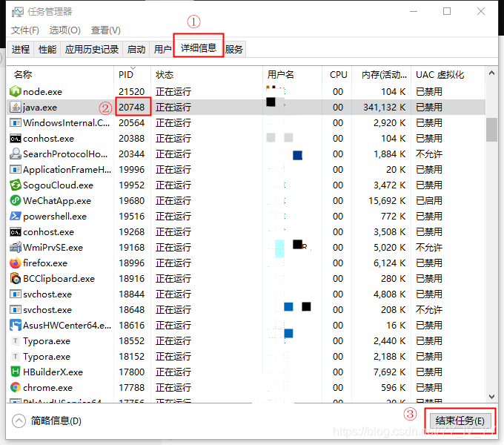Open the 文件(F) menu
The image size is (504, 445).
pyautogui.click(x=25, y=30)
